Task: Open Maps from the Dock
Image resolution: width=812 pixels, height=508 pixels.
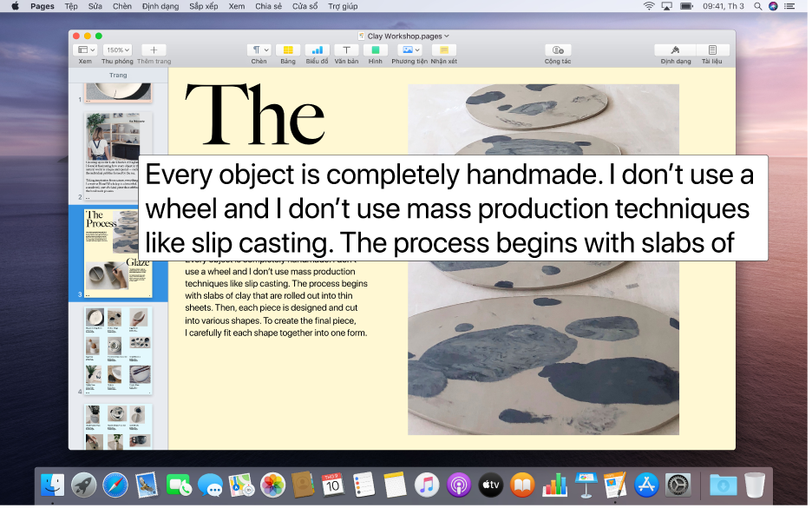Action: (242, 487)
